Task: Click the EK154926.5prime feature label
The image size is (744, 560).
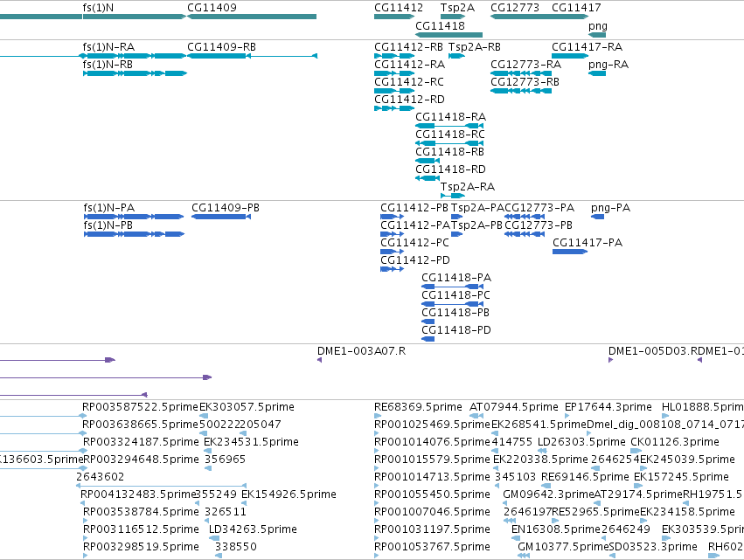Action: click(x=289, y=494)
